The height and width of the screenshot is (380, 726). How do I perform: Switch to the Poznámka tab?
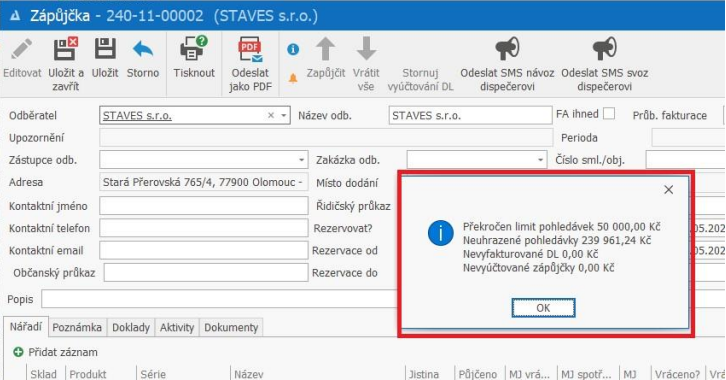pos(77,328)
